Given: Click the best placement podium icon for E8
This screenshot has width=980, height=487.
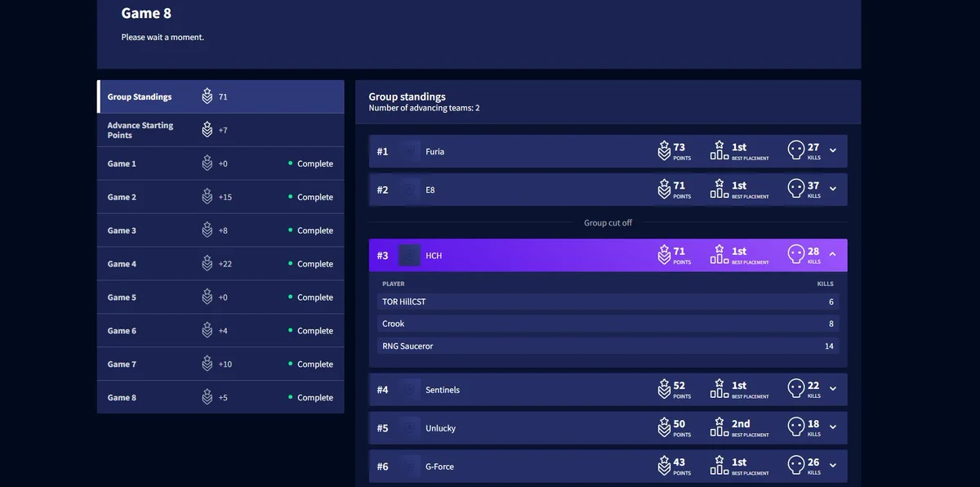Looking at the screenshot, I should click(x=719, y=190).
